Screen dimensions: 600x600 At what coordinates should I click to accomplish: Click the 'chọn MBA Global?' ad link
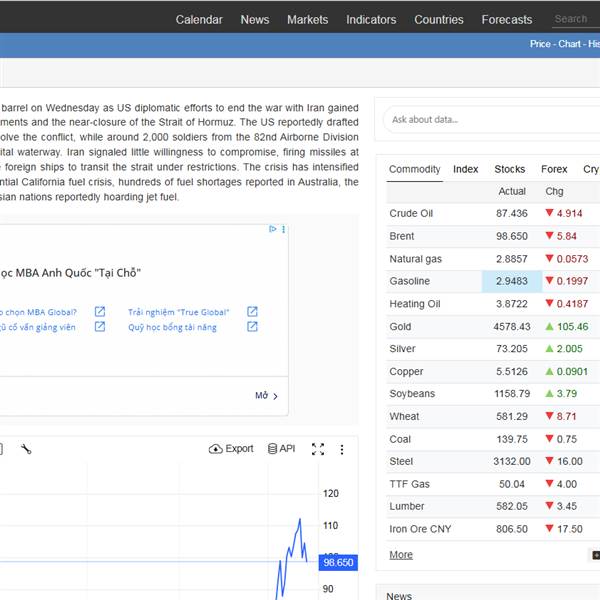click(38, 312)
